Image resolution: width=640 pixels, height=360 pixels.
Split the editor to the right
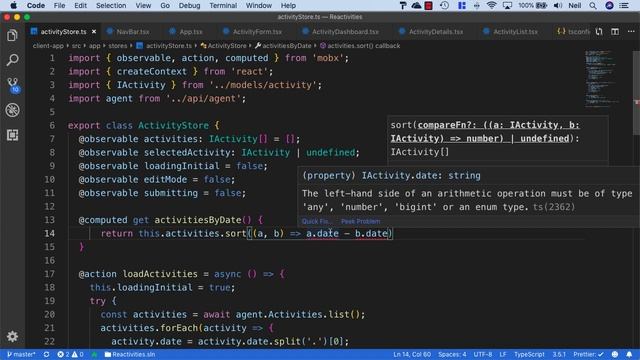pos(615,31)
